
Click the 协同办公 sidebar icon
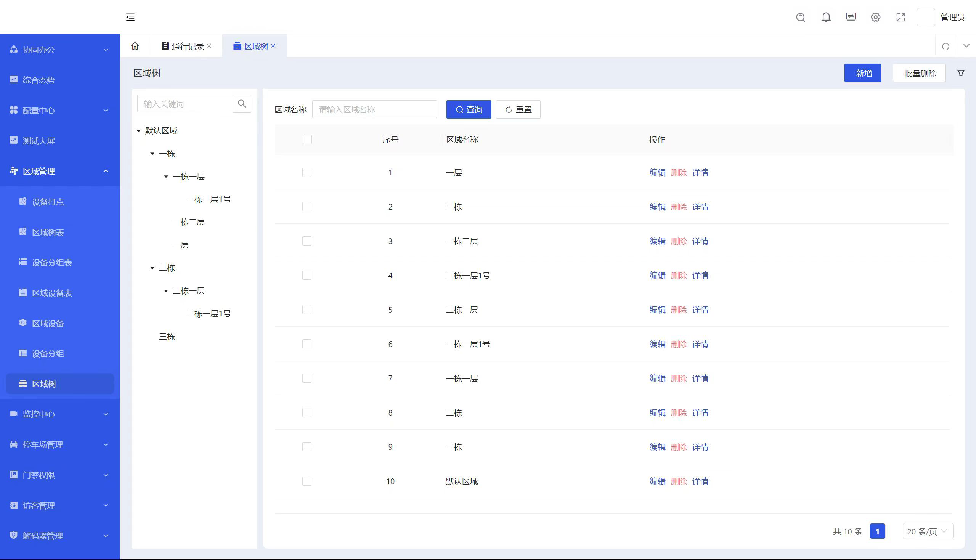(13, 49)
